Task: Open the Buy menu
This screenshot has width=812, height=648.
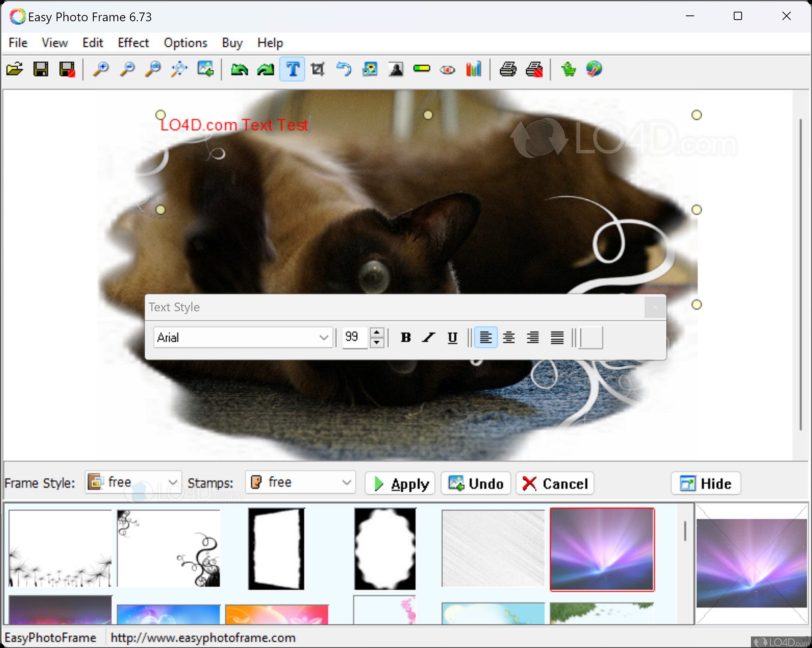Action: coord(232,43)
